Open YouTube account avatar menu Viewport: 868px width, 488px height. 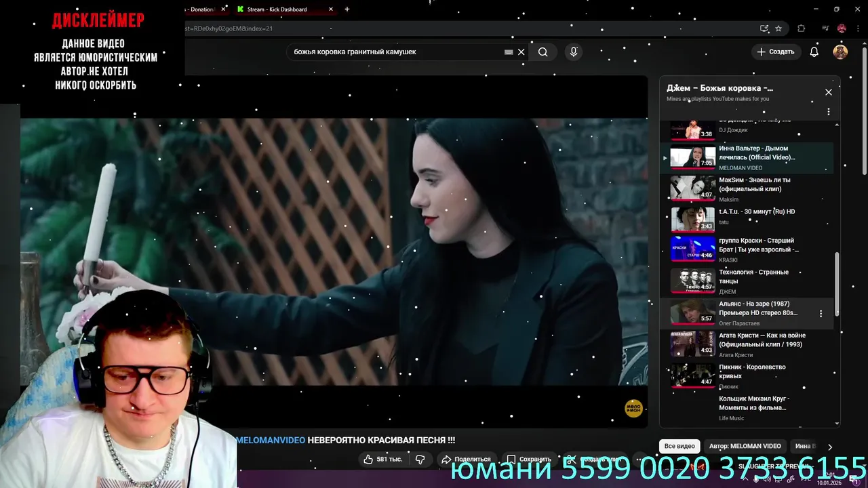(x=840, y=52)
